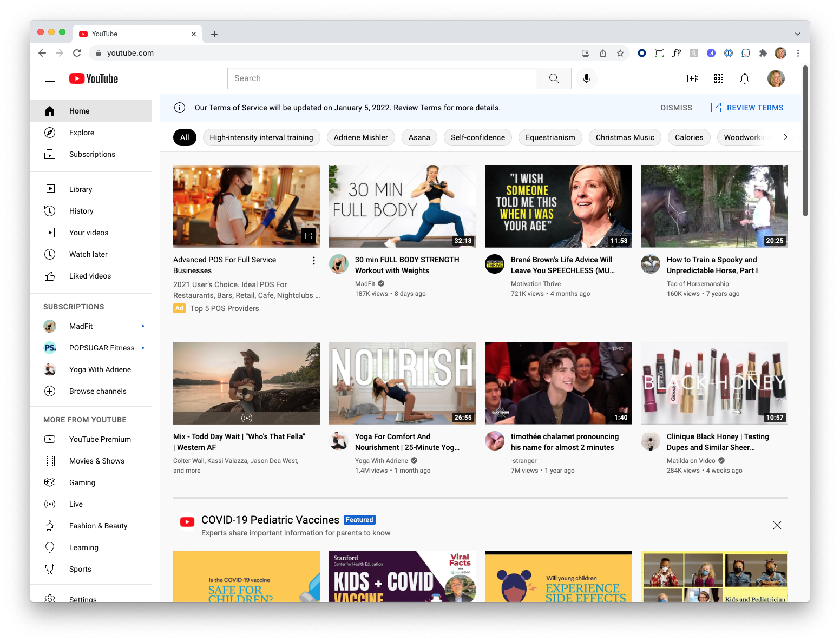Click the Gaming controller icon
This screenshot has width=840, height=642.
[50, 482]
